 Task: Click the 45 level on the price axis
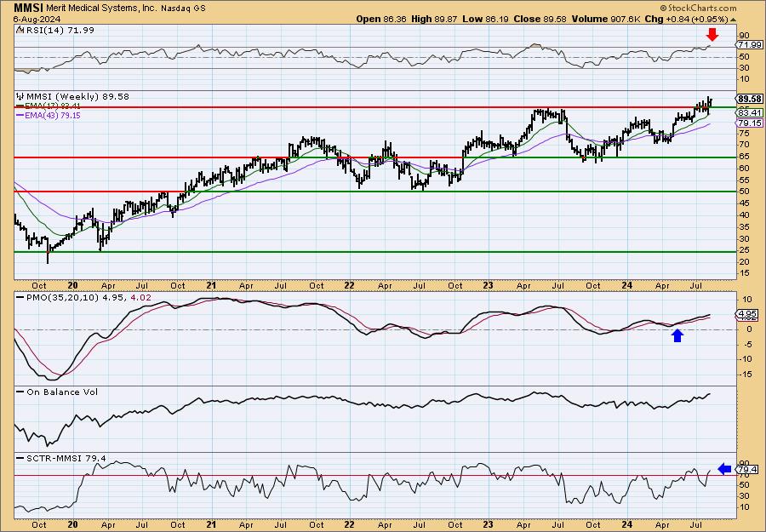742,203
